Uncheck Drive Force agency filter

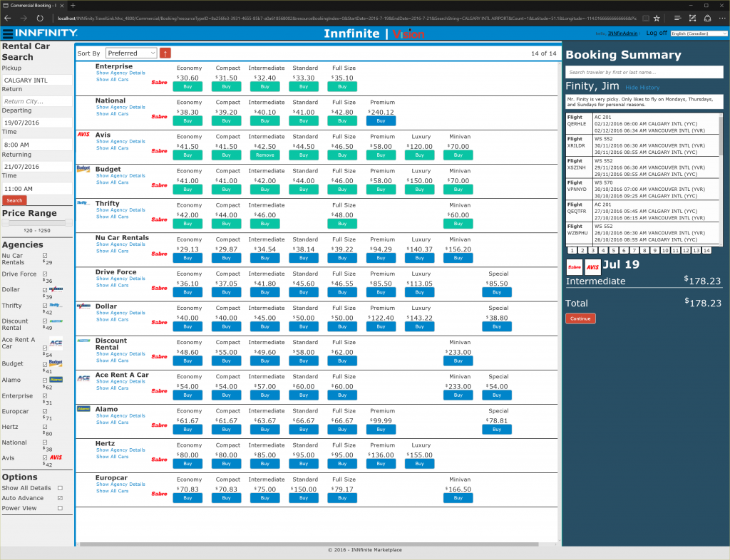45,274
